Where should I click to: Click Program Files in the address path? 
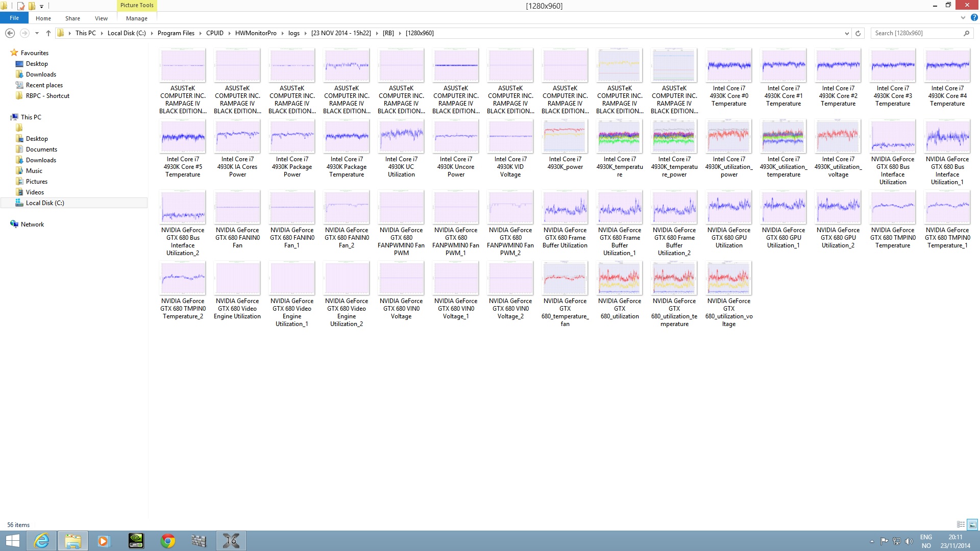176,33
